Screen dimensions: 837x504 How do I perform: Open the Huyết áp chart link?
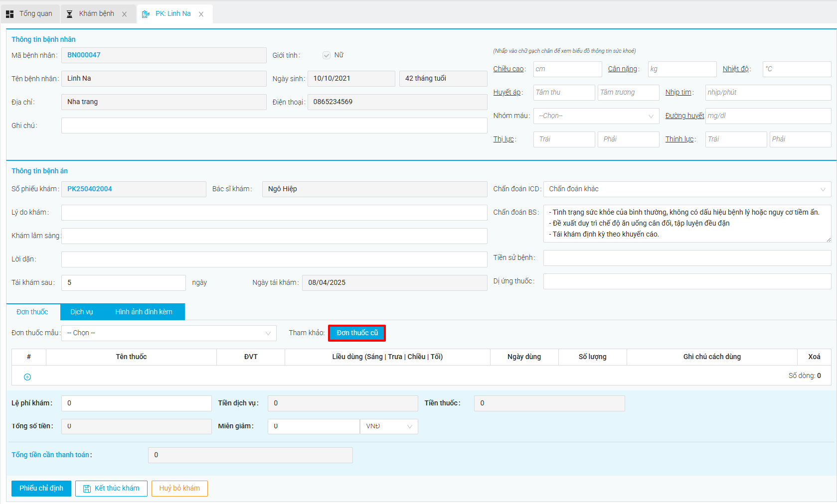click(x=507, y=93)
